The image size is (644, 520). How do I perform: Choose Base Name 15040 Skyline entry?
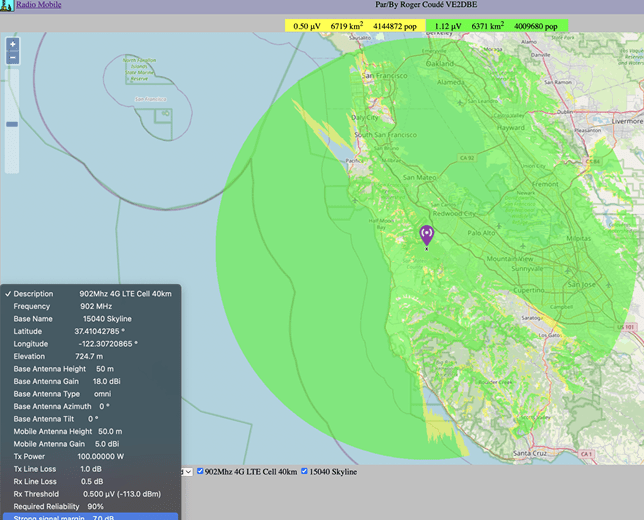click(x=90, y=319)
